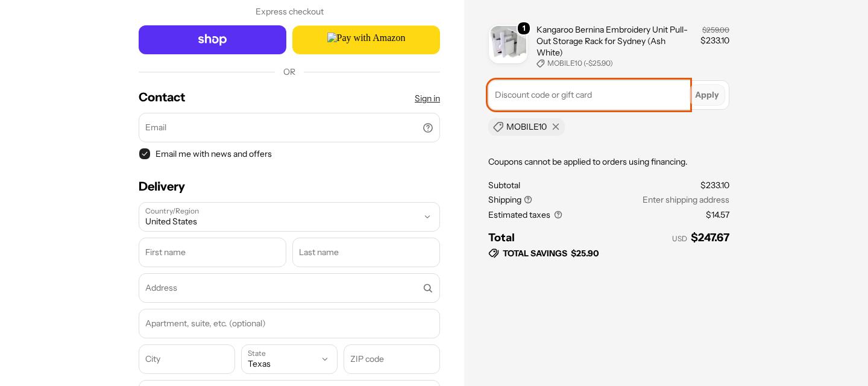This screenshot has height=386, width=868.
Task: Open the Sign in link
Action: [427, 98]
